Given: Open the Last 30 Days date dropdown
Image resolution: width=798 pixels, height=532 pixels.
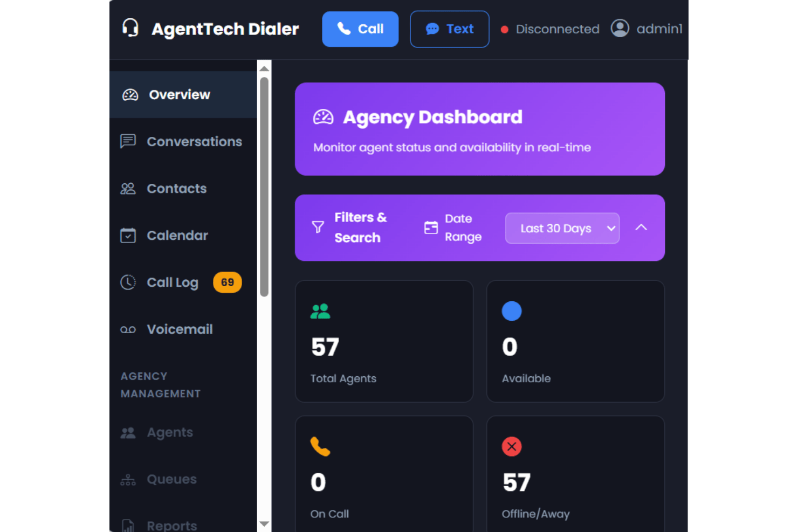Looking at the screenshot, I should click(x=562, y=228).
